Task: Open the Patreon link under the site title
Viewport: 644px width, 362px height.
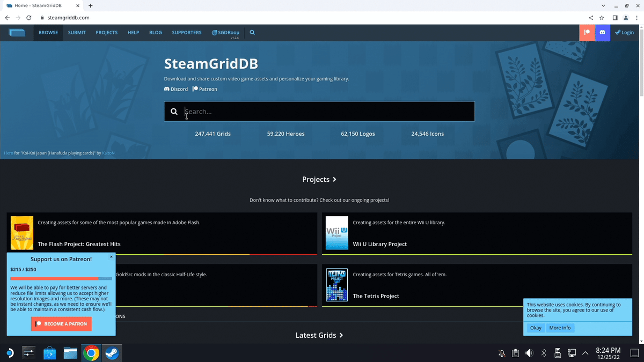Action: pyautogui.click(x=205, y=89)
